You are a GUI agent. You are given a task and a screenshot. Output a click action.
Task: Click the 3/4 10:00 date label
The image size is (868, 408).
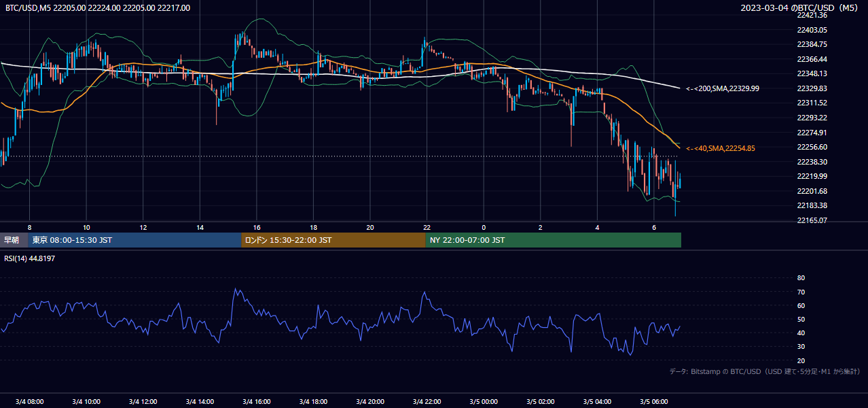tap(86, 401)
